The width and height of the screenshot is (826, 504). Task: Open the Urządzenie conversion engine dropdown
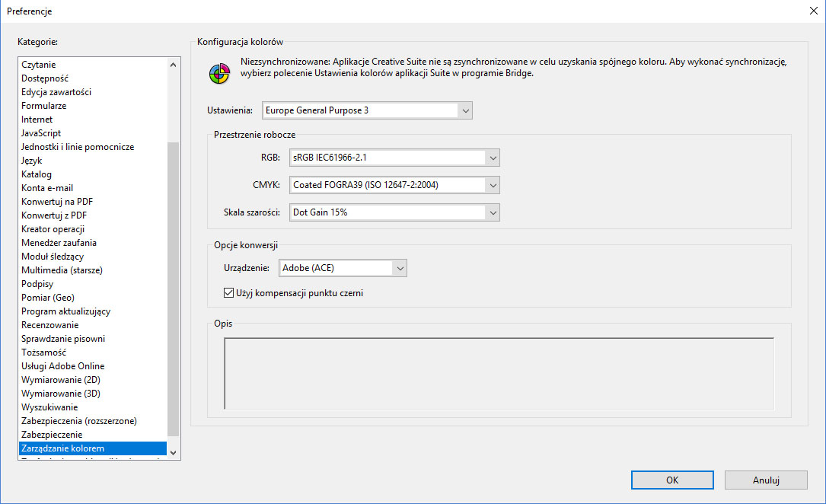(343, 268)
